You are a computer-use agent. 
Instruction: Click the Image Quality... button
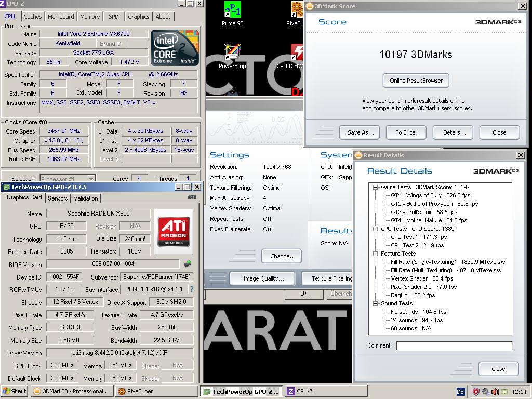[x=262, y=278]
